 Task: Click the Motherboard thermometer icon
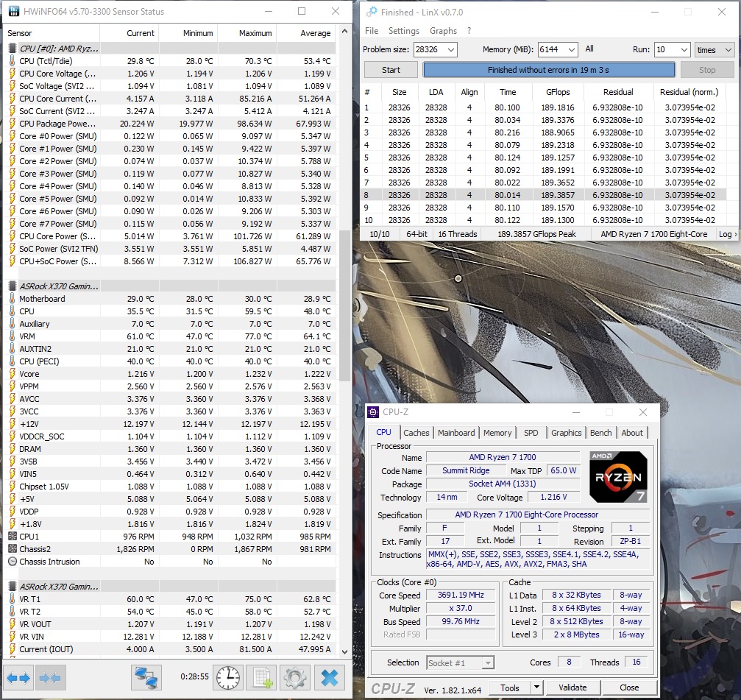pyautogui.click(x=13, y=299)
